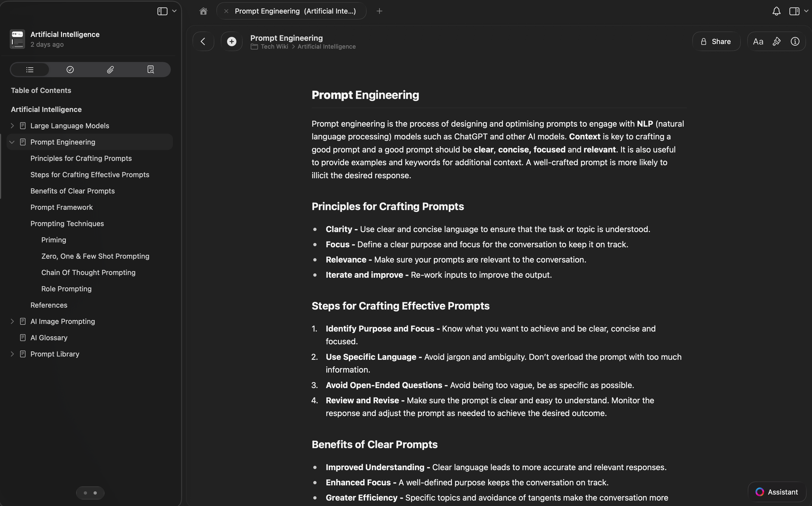
Task: Expand the Prompt Library item
Action: point(13,354)
